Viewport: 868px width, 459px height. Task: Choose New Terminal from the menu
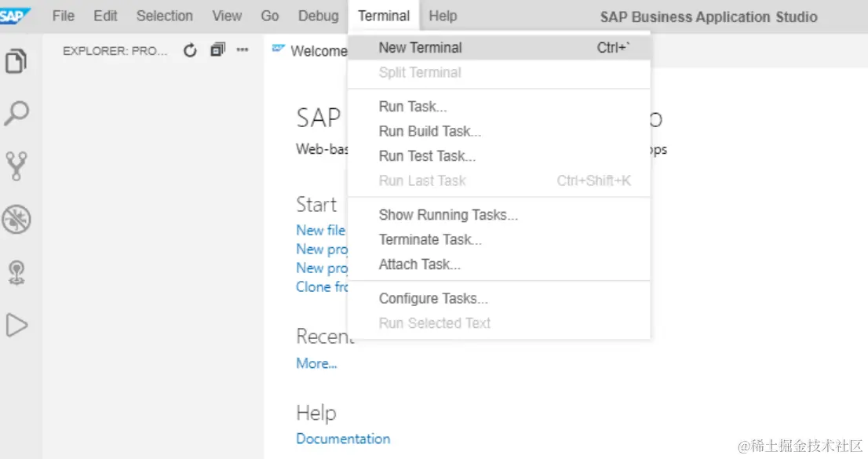499,48
